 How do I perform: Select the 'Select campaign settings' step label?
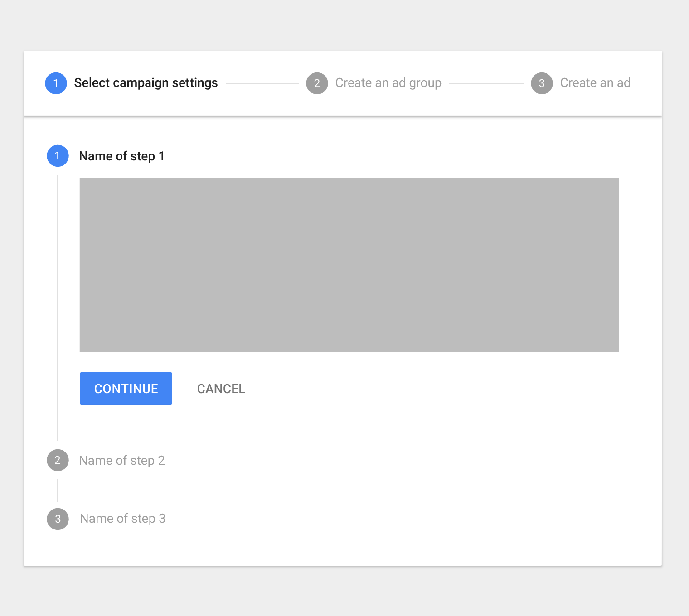(146, 83)
